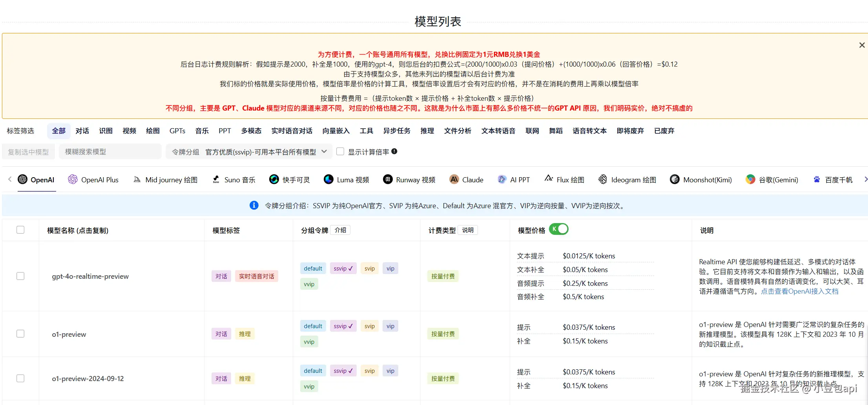Open the OpenAI Plus provider icon
Viewport: 868px width, 405px height.
(x=73, y=180)
